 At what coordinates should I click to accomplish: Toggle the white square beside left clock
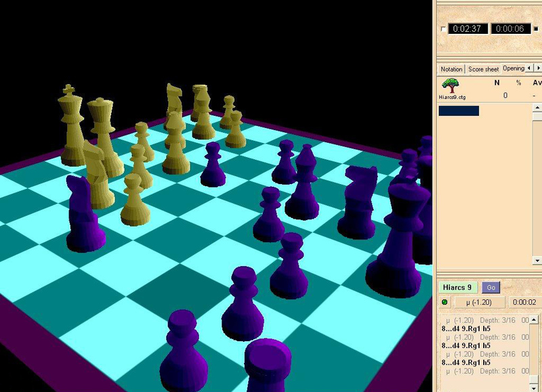tap(444, 29)
